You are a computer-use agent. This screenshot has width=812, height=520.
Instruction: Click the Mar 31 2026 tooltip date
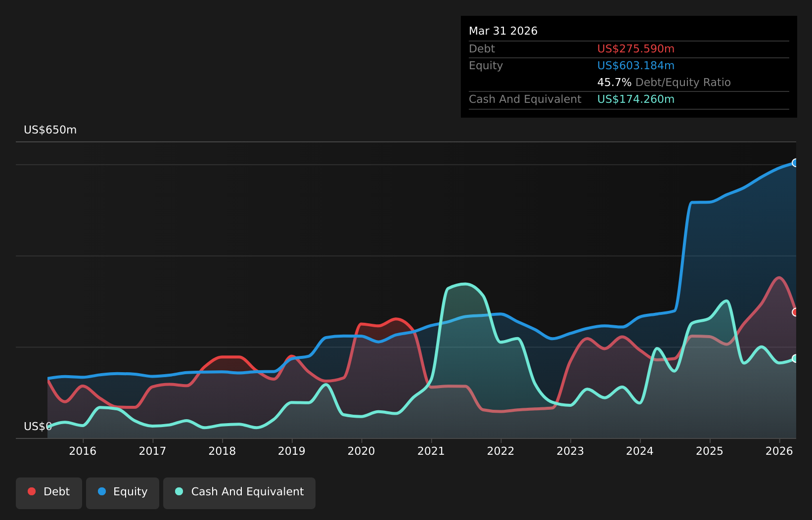(x=503, y=31)
